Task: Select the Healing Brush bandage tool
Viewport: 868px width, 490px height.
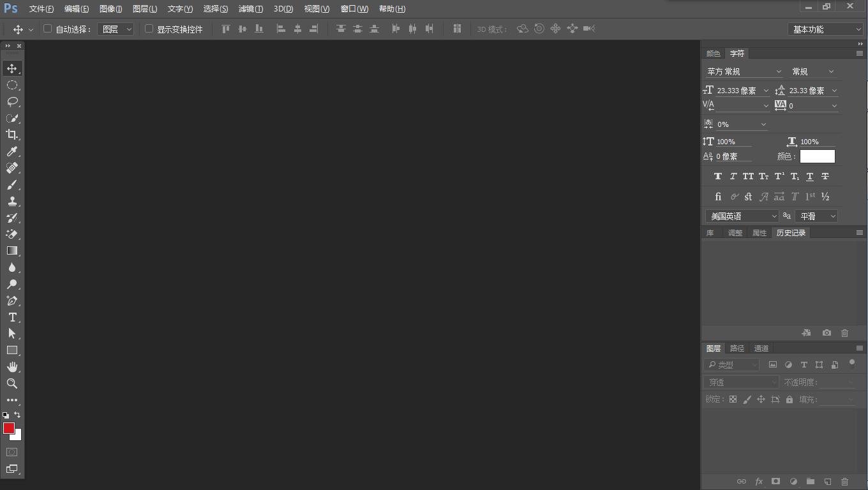Action: 12,168
